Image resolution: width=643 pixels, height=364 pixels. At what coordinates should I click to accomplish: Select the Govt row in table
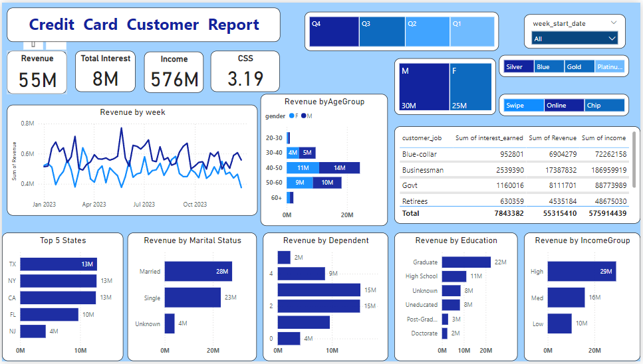pyautogui.click(x=514, y=185)
